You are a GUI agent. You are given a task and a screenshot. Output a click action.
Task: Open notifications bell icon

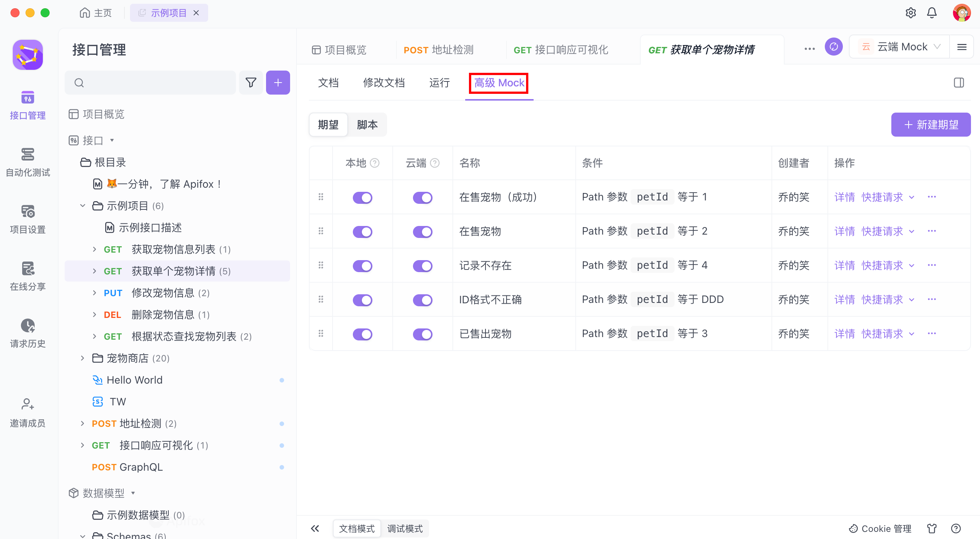(x=932, y=13)
